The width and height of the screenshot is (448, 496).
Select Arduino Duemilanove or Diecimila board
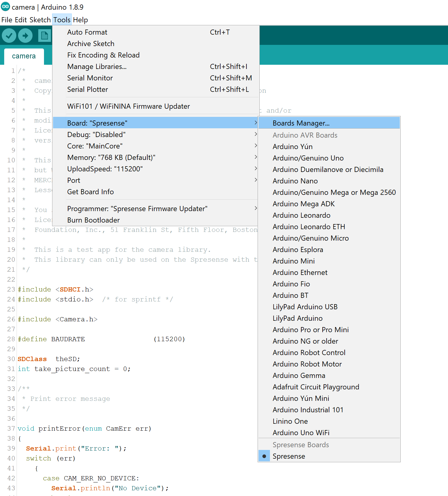point(329,169)
